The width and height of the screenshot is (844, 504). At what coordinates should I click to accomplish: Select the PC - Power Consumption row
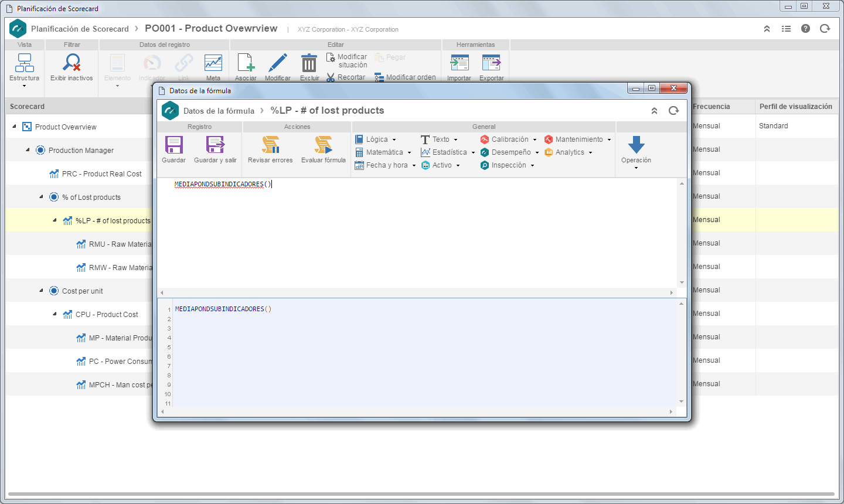click(120, 362)
